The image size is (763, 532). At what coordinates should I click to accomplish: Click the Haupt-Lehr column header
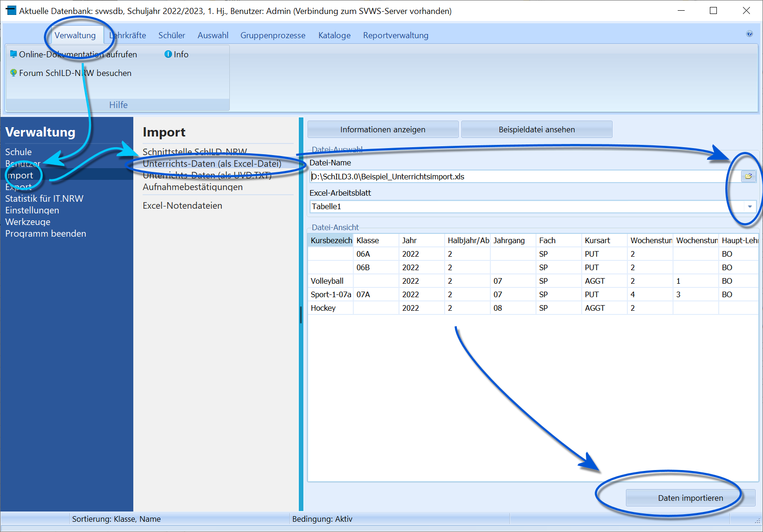point(739,240)
